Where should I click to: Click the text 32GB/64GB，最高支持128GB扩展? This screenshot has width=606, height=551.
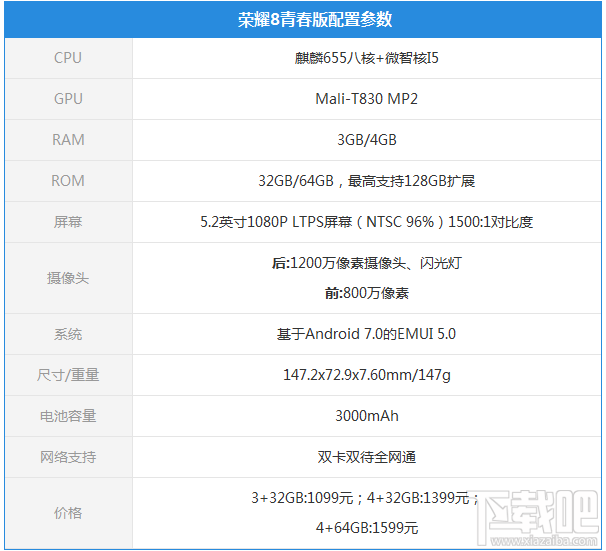366,181
